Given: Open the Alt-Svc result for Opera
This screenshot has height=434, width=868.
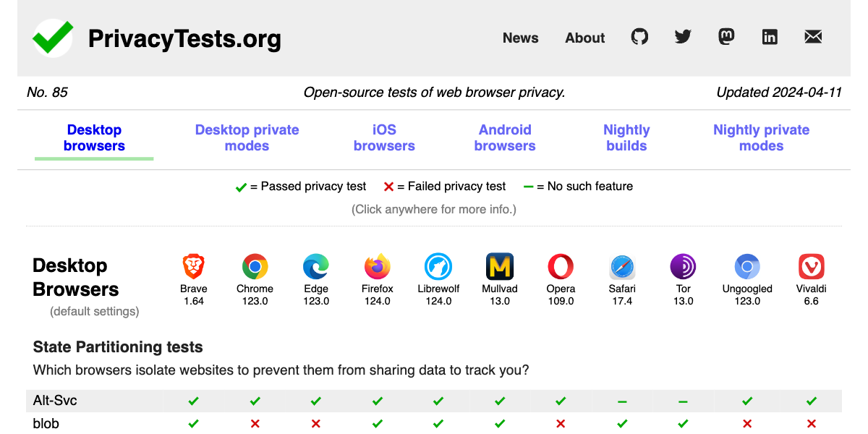Looking at the screenshot, I should (x=561, y=401).
